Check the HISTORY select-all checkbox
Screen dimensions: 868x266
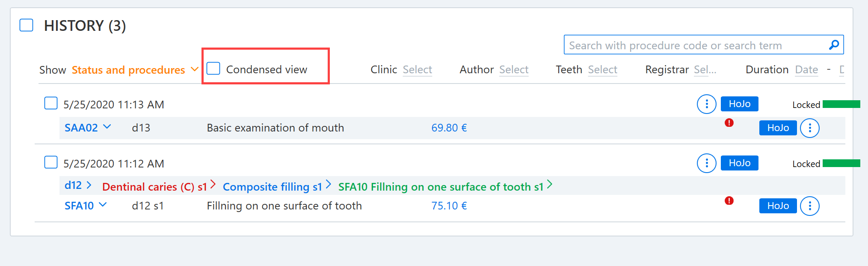pyautogui.click(x=27, y=25)
